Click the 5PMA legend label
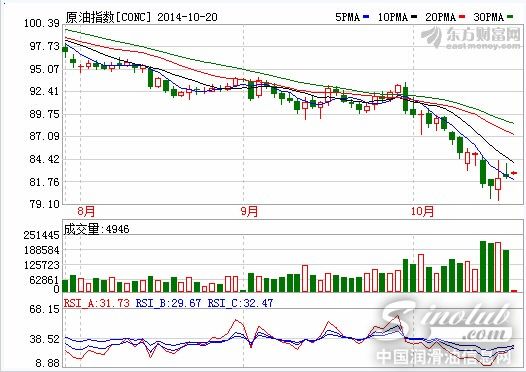 click(x=348, y=17)
